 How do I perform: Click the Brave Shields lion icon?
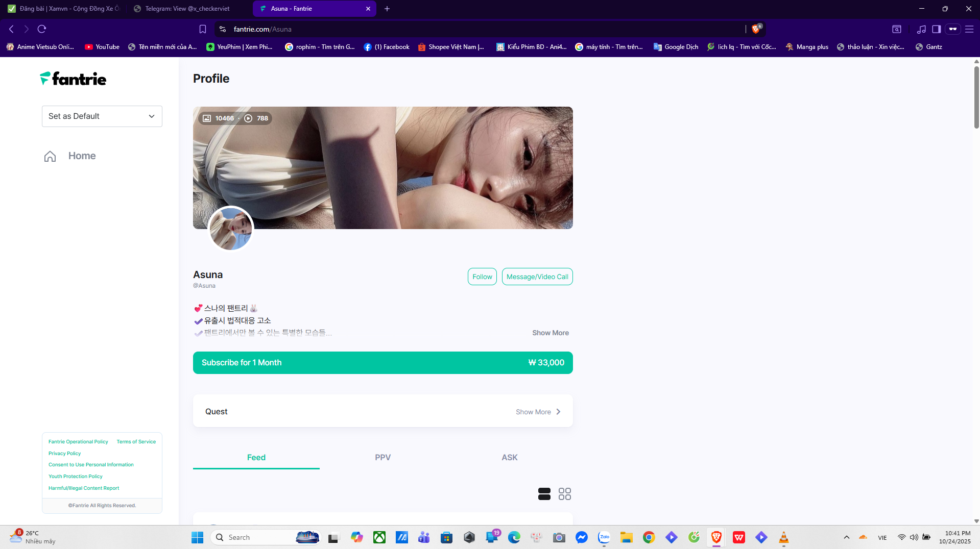pos(755,29)
